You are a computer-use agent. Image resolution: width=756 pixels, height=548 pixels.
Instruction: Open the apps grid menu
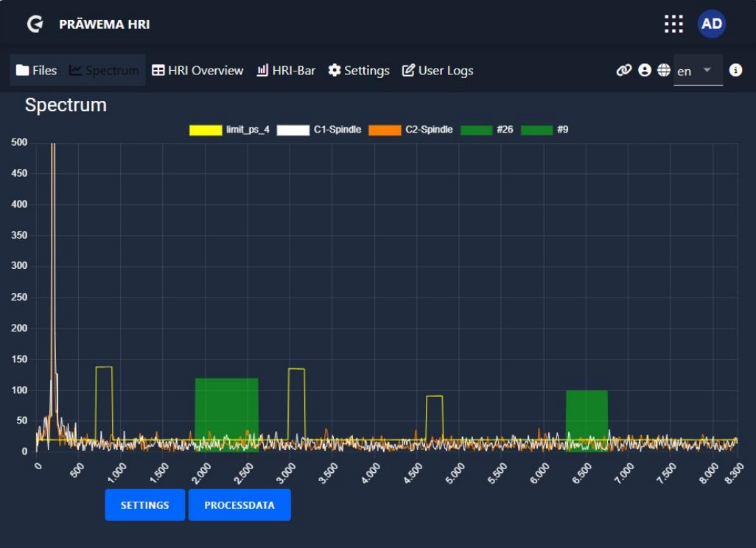click(x=673, y=24)
